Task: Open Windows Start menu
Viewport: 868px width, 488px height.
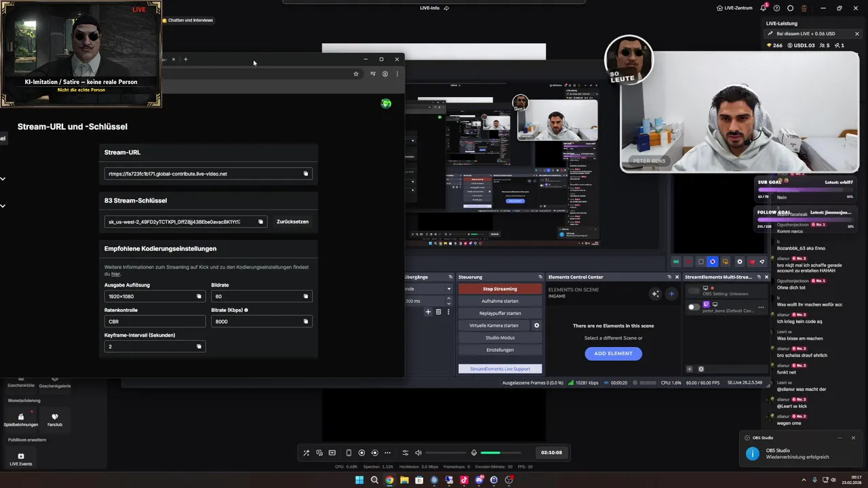Action: [359, 480]
